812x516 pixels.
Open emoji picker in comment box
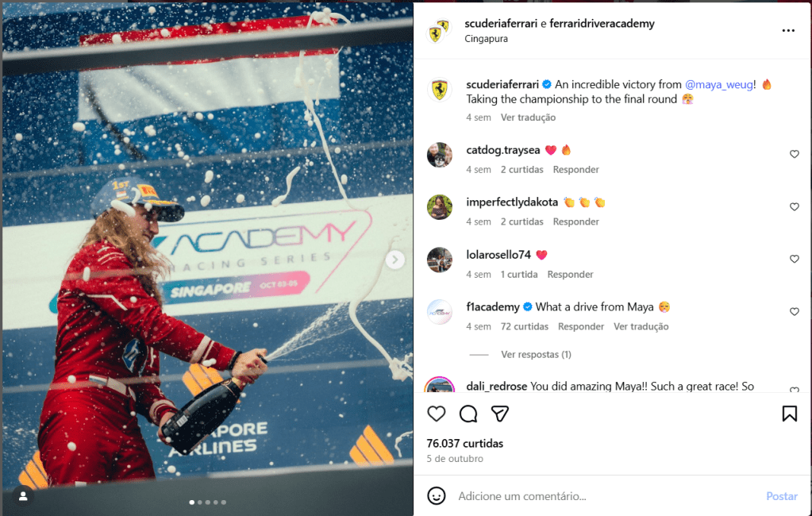tap(436, 496)
